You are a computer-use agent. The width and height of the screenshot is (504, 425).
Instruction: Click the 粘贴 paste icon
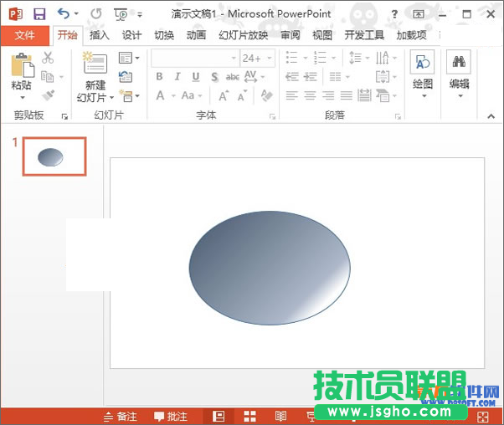22,65
